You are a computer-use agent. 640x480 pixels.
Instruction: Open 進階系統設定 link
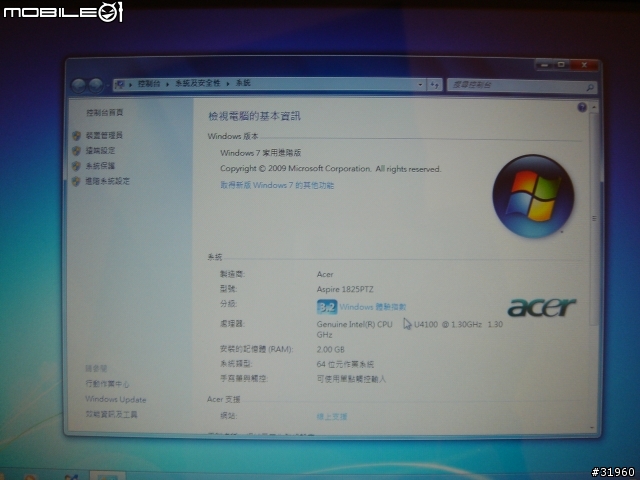click(x=108, y=181)
